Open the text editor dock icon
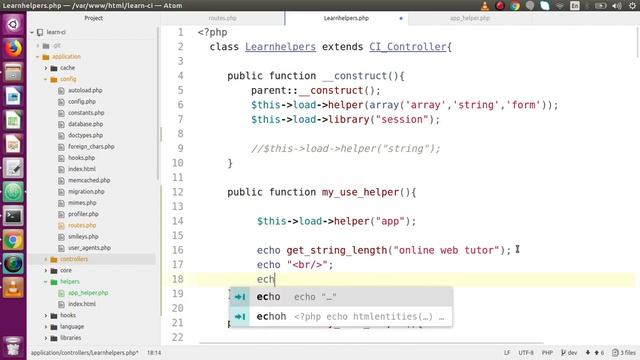The width and height of the screenshot is (640, 360). 13,168
